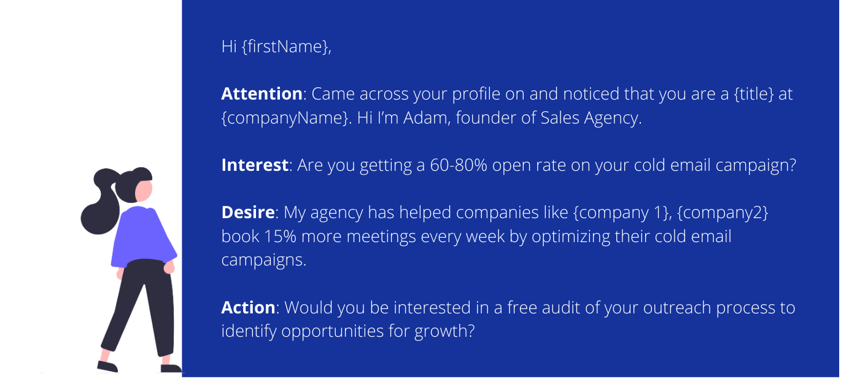
Task: Click the word 'campaigns.' on its own line
Action: (263, 260)
